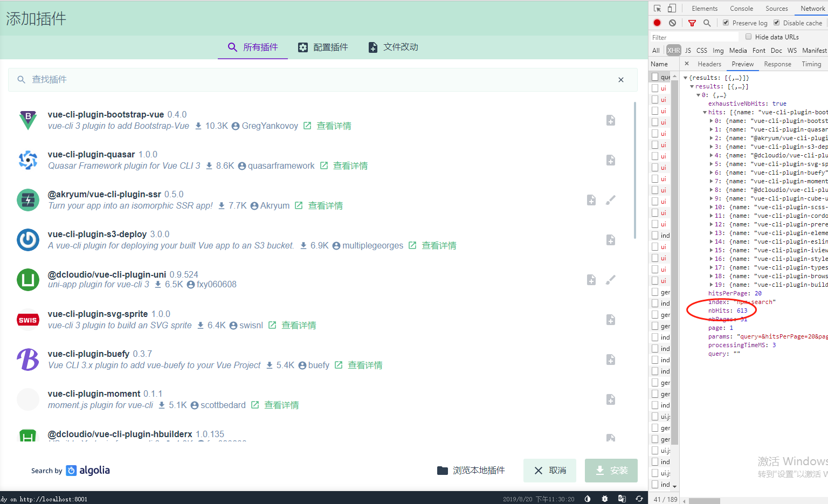Select the All request type filter
Viewport: 828px width, 504px height.
point(656,50)
